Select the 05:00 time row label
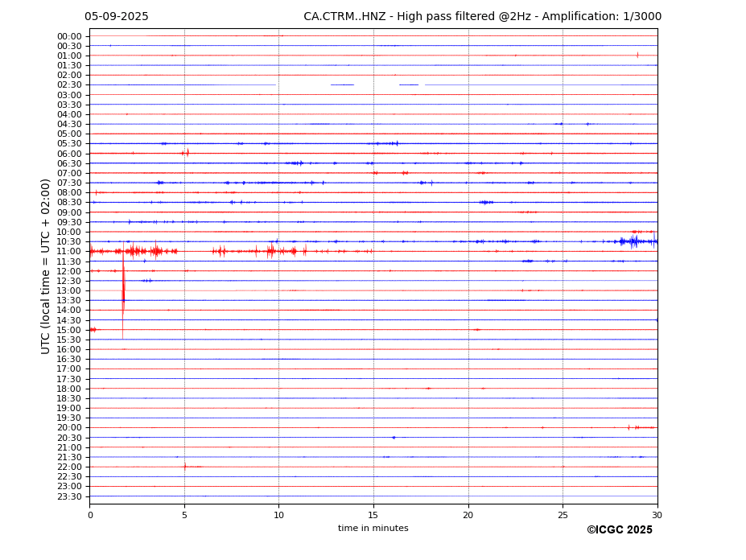746x560 pixels. [x=69, y=134]
